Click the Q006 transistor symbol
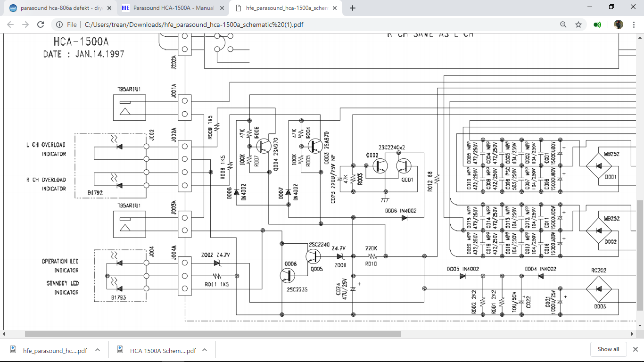644x362 pixels. click(x=289, y=276)
